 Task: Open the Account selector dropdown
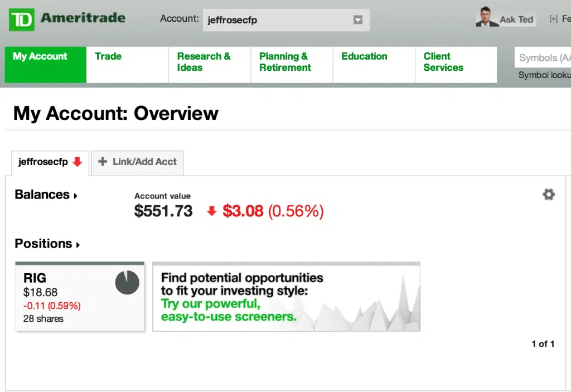point(357,20)
